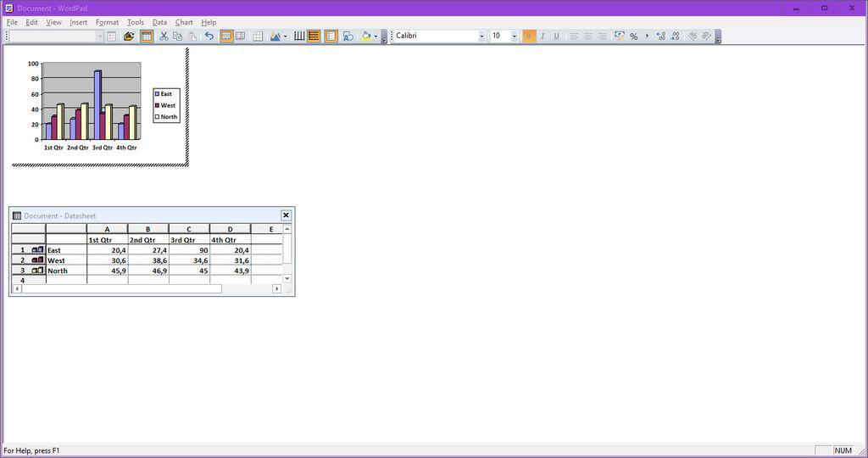Open the Fill Color dropdown arrow
This screenshot has height=458, width=868.
(376, 36)
